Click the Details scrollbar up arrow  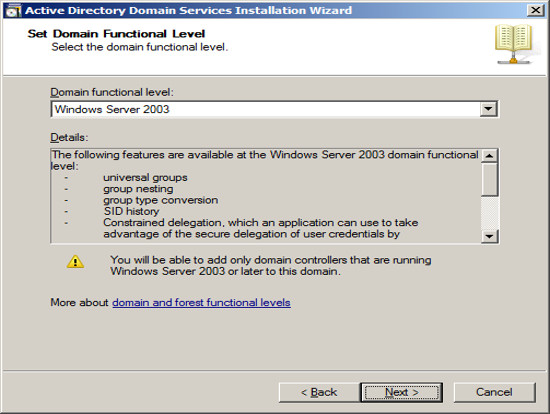tap(490, 155)
